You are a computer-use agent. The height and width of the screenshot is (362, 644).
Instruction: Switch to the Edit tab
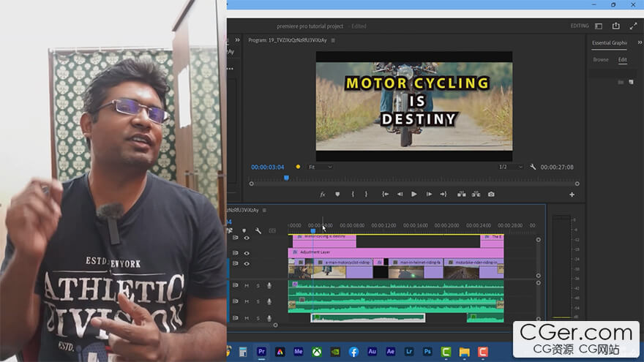point(623,60)
